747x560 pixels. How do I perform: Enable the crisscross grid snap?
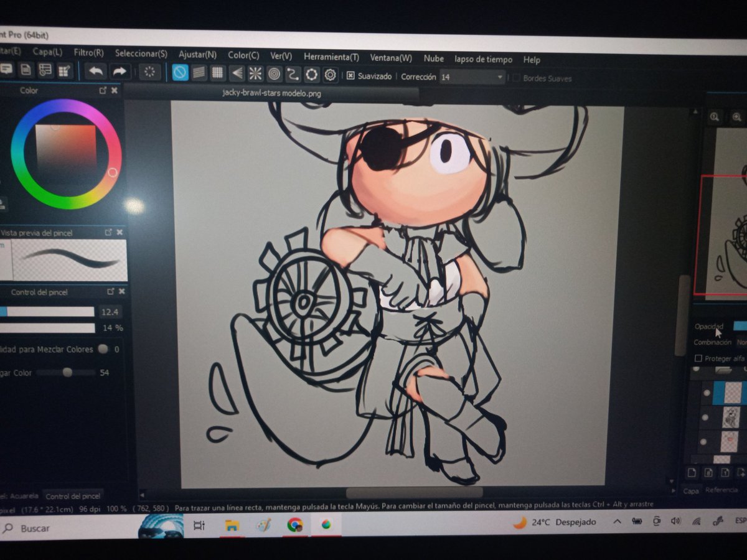click(x=218, y=73)
